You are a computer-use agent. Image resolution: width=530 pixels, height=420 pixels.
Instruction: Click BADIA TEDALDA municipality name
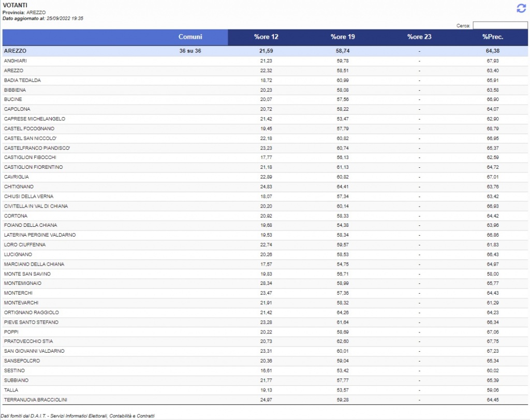coord(22,80)
